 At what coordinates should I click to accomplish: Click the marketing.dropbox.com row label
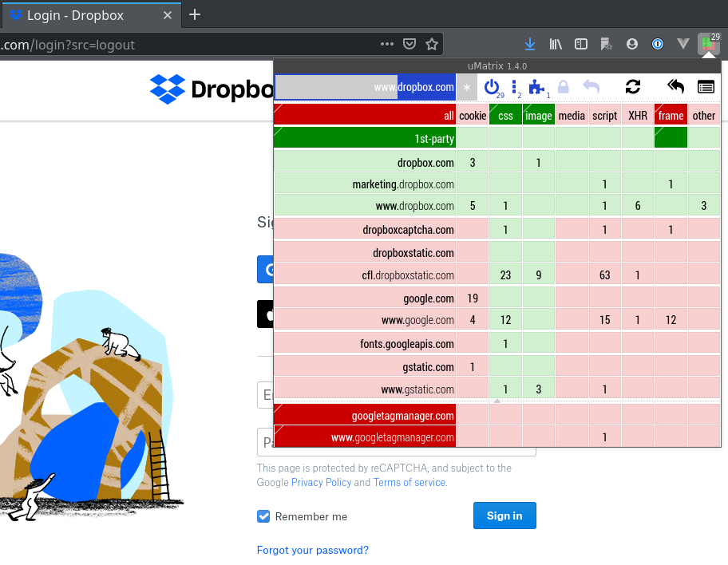pyautogui.click(x=365, y=184)
